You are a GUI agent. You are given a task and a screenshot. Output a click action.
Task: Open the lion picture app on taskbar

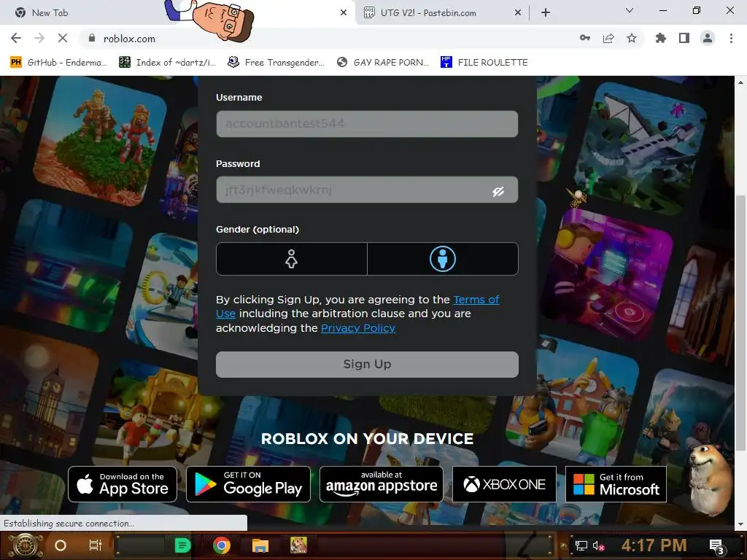pyautogui.click(x=298, y=545)
